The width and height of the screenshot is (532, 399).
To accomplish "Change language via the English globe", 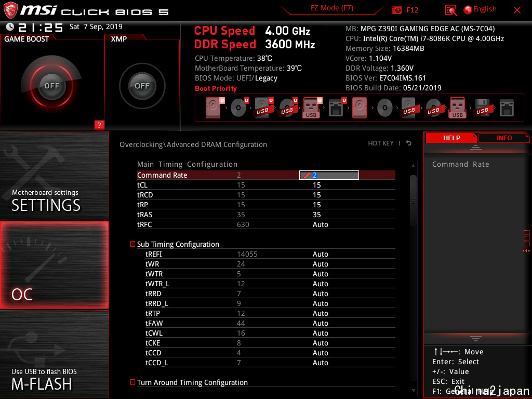I will point(480,9).
